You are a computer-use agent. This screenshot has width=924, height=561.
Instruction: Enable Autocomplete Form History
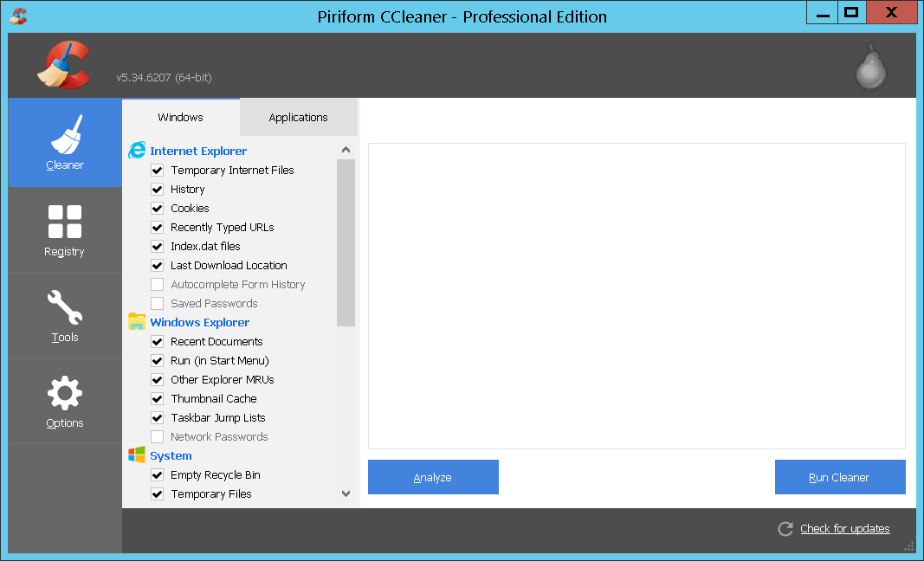[x=158, y=285]
